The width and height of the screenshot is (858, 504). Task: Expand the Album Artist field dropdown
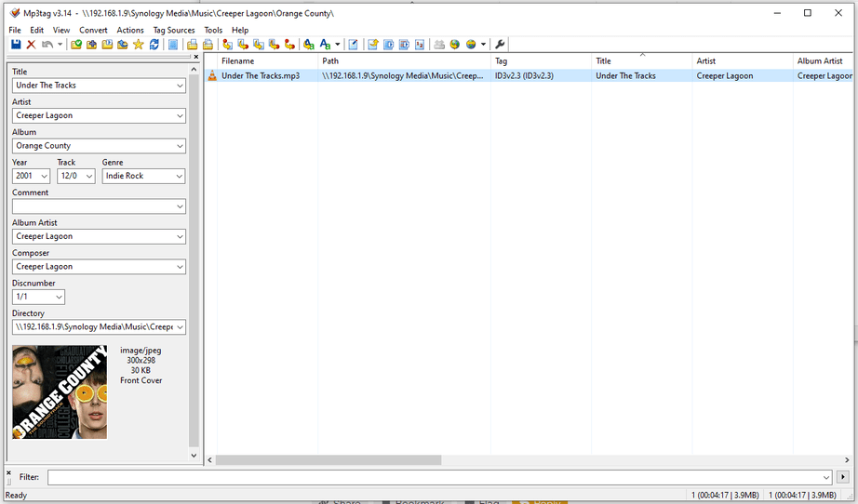(180, 237)
